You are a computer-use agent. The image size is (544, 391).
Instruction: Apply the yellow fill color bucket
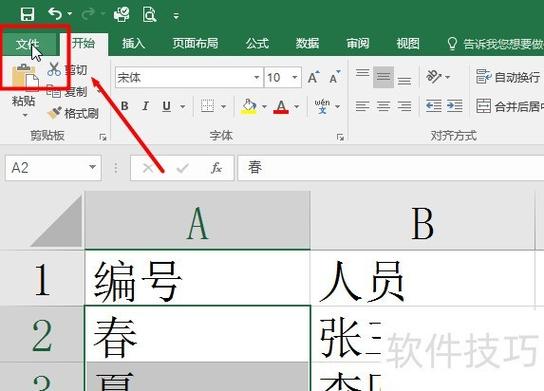[x=249, y=106]
